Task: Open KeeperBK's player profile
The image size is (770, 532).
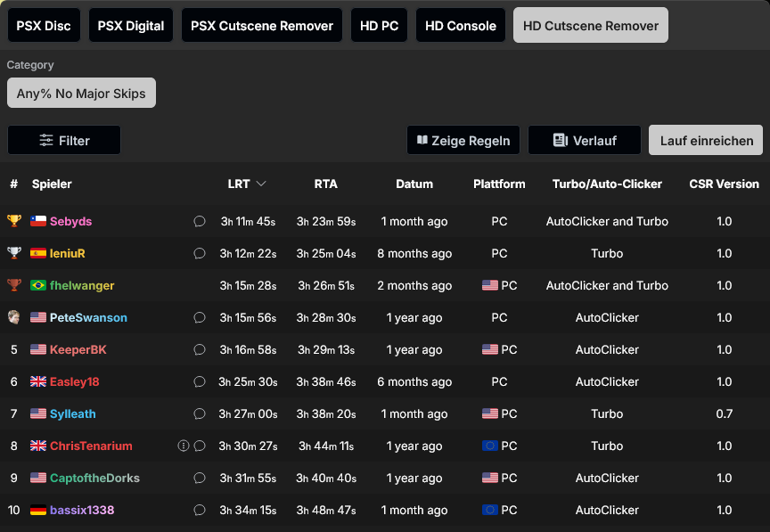Action: coord(78,349)
